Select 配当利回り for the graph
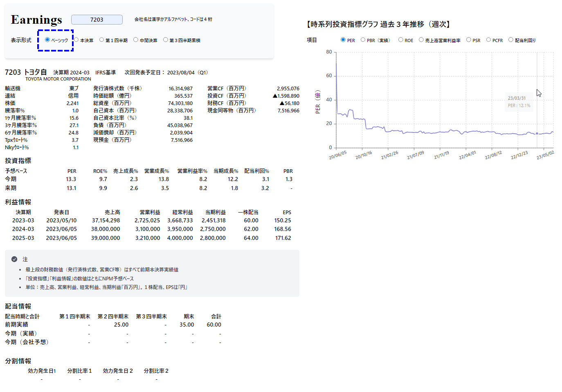This screenshot has height=392, width=562. click(x=511, y=40)
